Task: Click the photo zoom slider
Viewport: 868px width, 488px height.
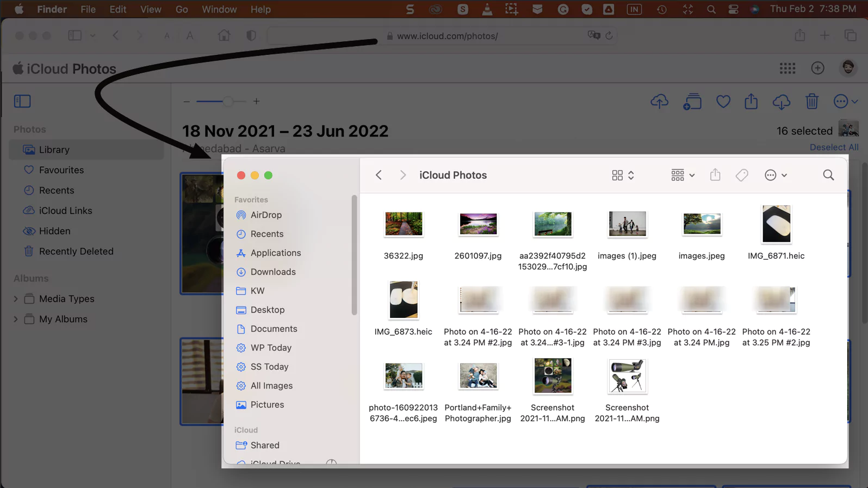Action: (221, 102)
